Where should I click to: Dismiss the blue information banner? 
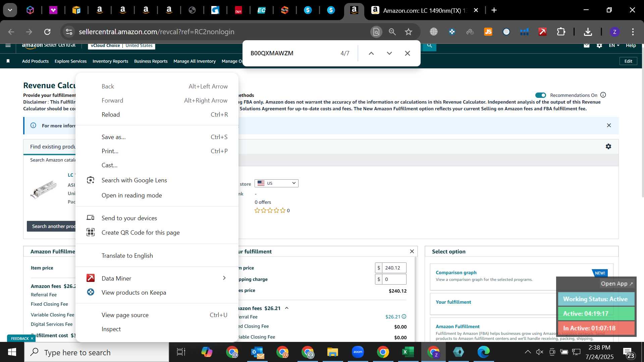pos(609,125)
